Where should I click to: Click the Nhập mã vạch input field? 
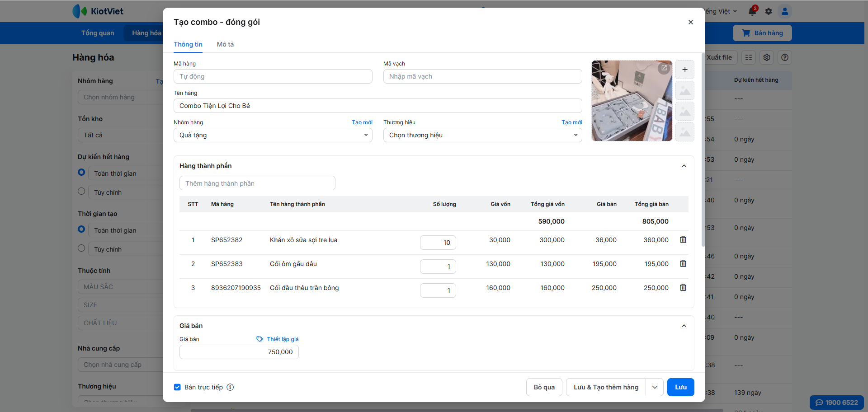483,76
